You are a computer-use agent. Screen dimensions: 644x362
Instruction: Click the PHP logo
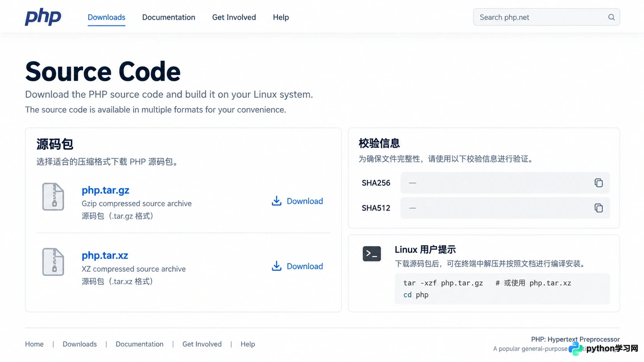pos(43,17)
